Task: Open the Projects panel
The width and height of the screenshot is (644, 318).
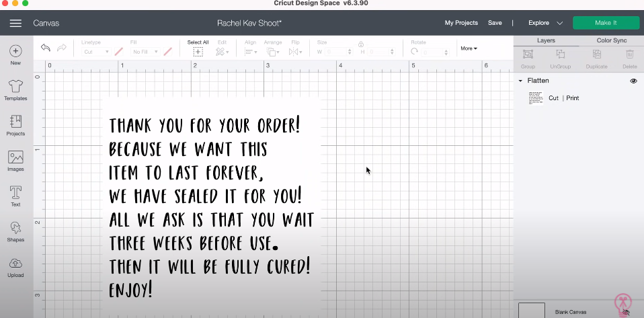Action: 15,122
